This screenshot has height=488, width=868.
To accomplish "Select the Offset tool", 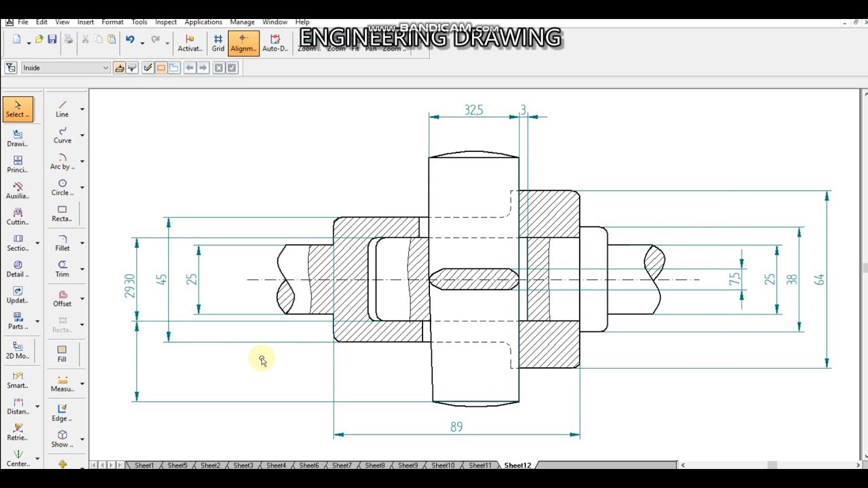I will click(x=62, y=298).
